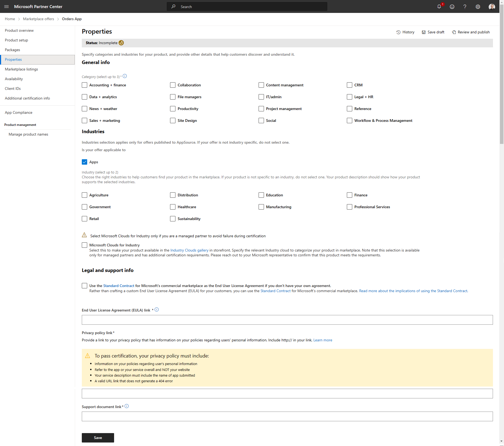Screen dimensions: 504x446
Task: Check the Productivity category
Action: click(173, 109)
